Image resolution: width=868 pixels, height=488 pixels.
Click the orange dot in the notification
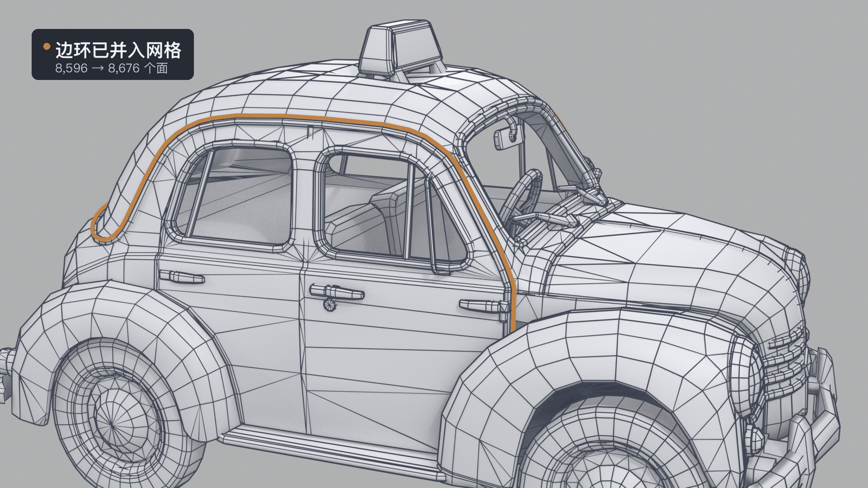pyautogui.click(x=47, y=47)
